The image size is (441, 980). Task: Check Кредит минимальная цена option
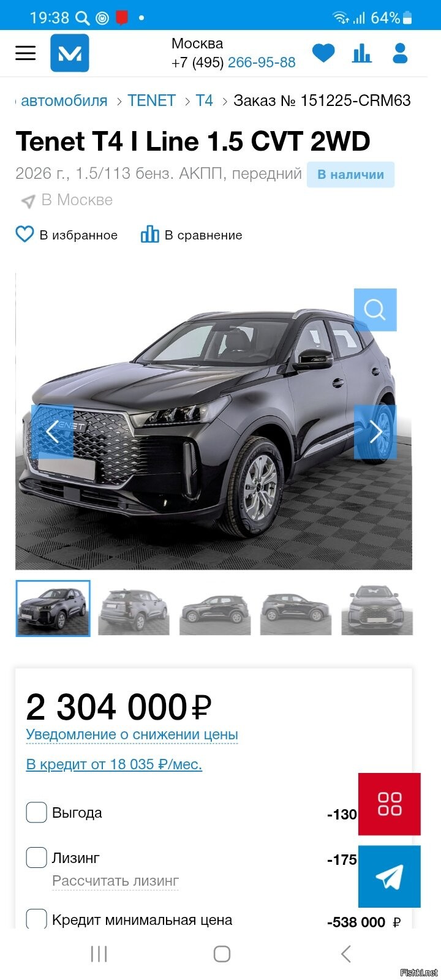[x=36, y=919]
